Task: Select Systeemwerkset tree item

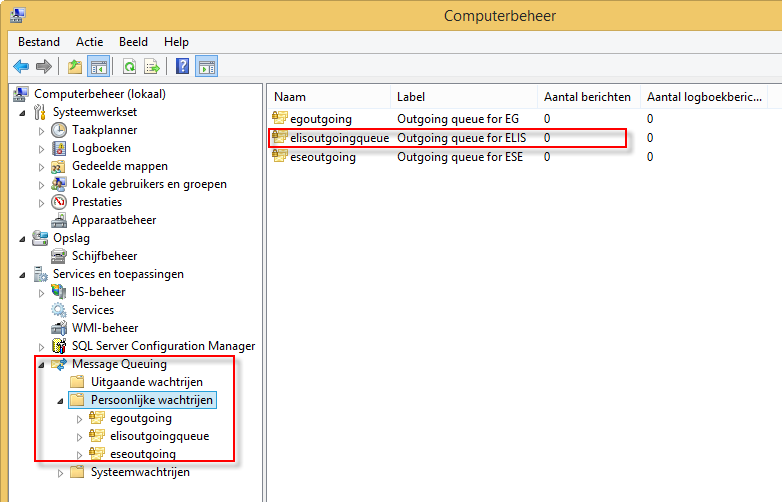Action: (95, 112)
